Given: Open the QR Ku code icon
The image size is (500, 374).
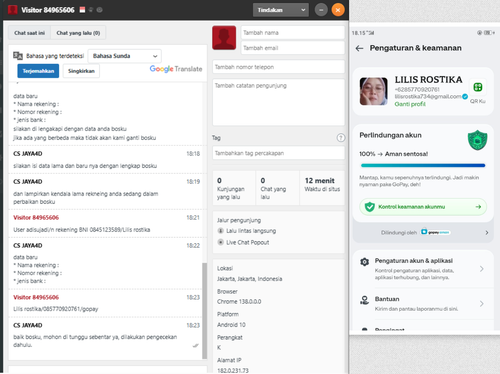Looking at the screenshot, I should point(478,87).
